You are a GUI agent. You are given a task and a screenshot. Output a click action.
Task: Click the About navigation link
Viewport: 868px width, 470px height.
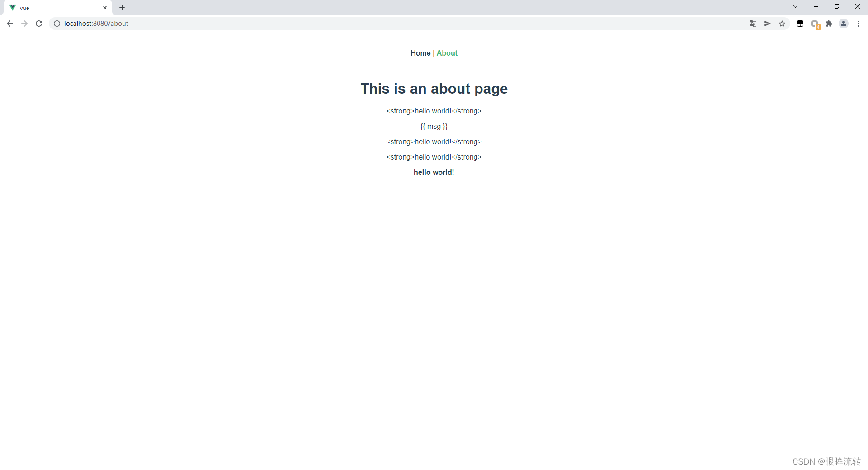click(x=447, y=53)
